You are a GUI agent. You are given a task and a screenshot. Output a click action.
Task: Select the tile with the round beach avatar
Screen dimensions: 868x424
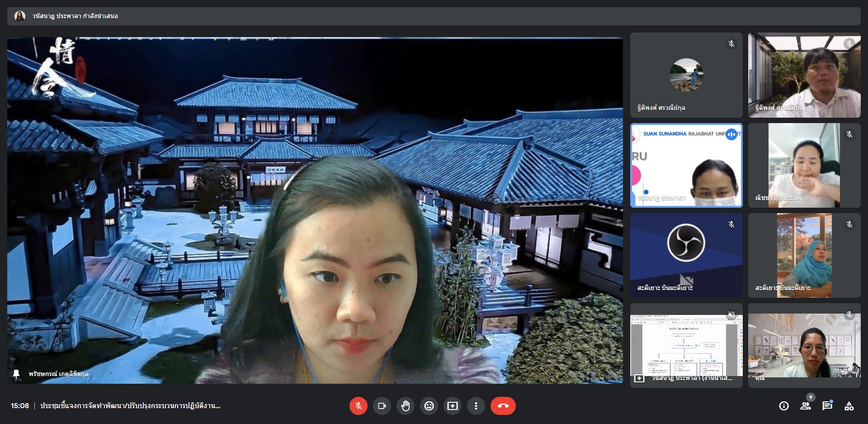686,75
